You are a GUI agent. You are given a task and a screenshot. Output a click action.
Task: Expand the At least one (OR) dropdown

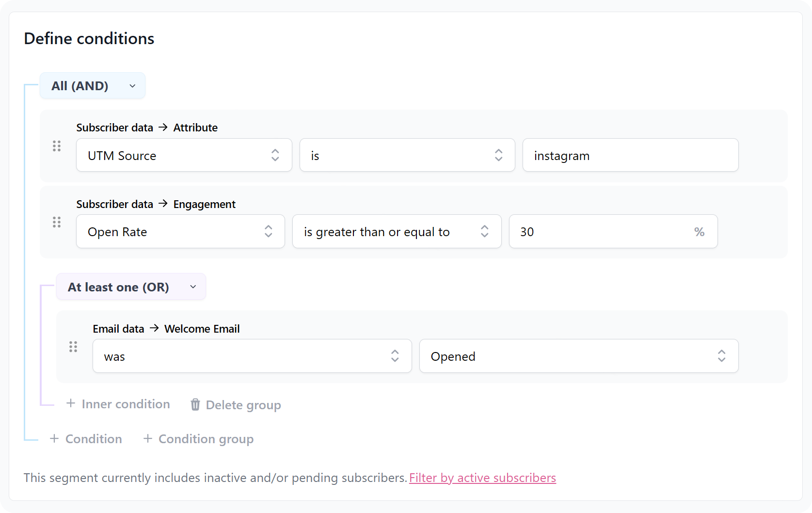click(x=131, y=287)
